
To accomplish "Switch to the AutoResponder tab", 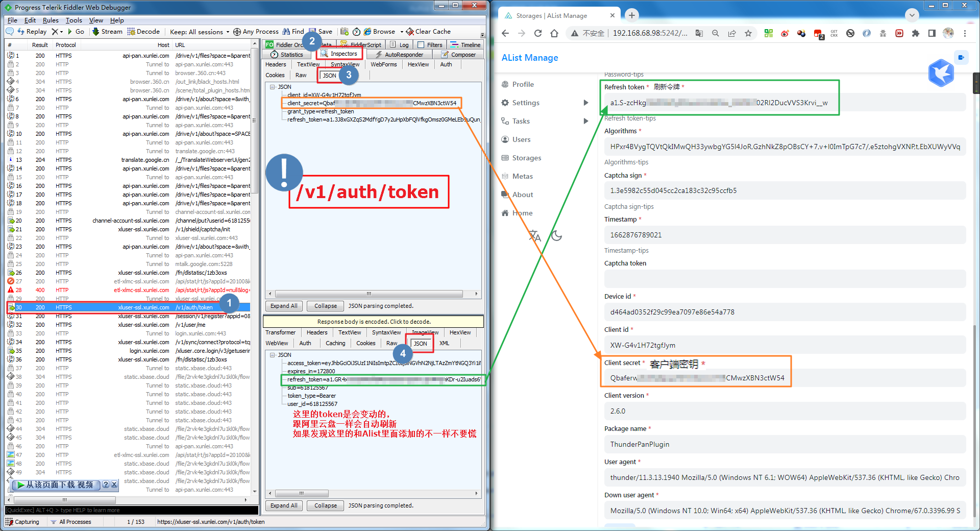I will point(399,55).
